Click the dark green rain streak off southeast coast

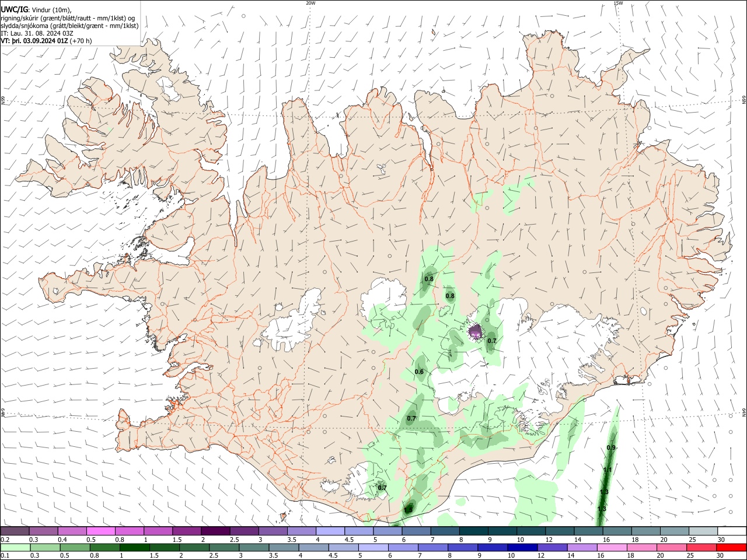coord(606,473)
